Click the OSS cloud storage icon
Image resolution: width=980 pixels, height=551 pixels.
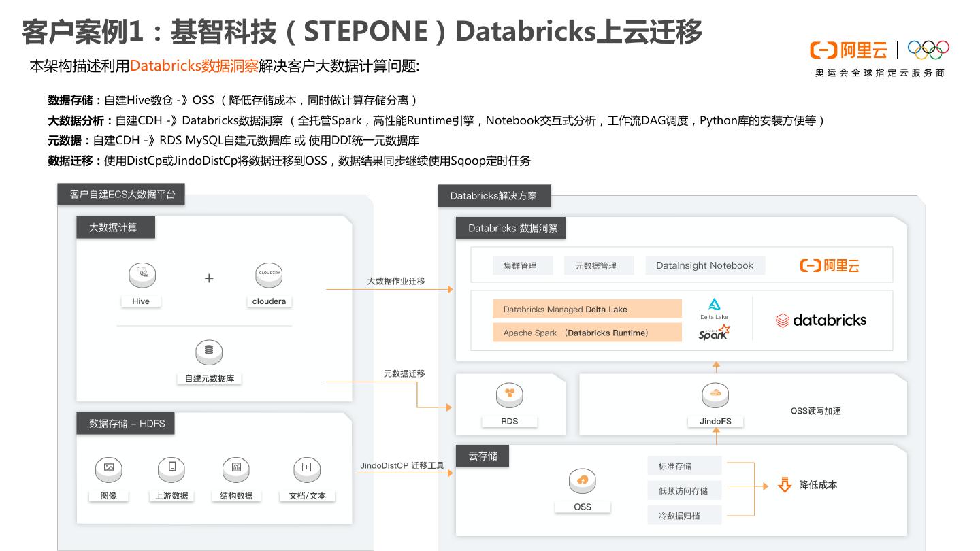pyautogui.click(x=583, y=481)
